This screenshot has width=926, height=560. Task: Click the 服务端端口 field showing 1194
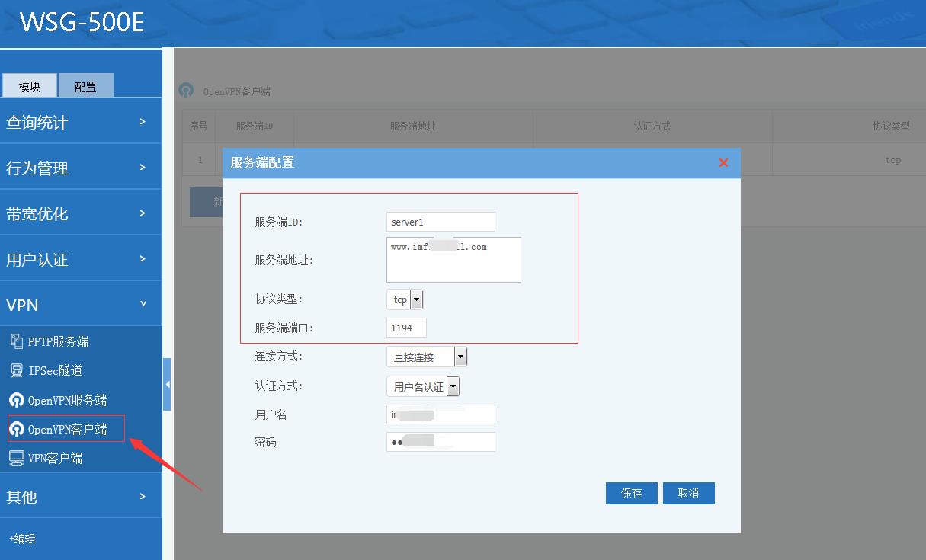405,327
